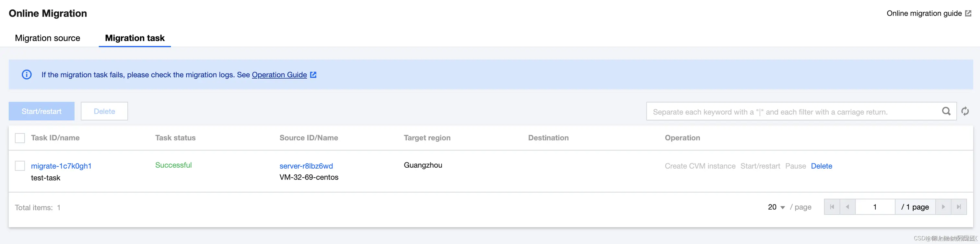The height and width of the screenshot is (244, 980).
Task: Click the search magnifier icon
Action: coord(946,111)
